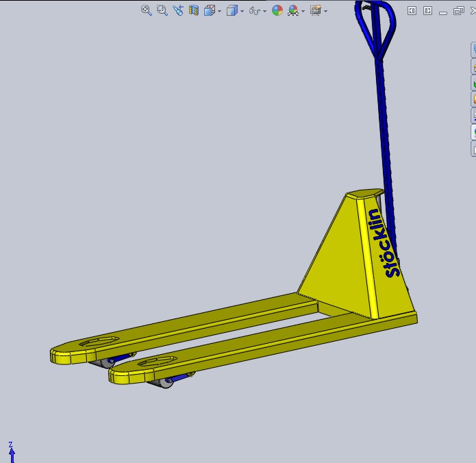Select the Zoom to Area tool
Viewport: 476px width, 463px height.
tap(162, 10)
